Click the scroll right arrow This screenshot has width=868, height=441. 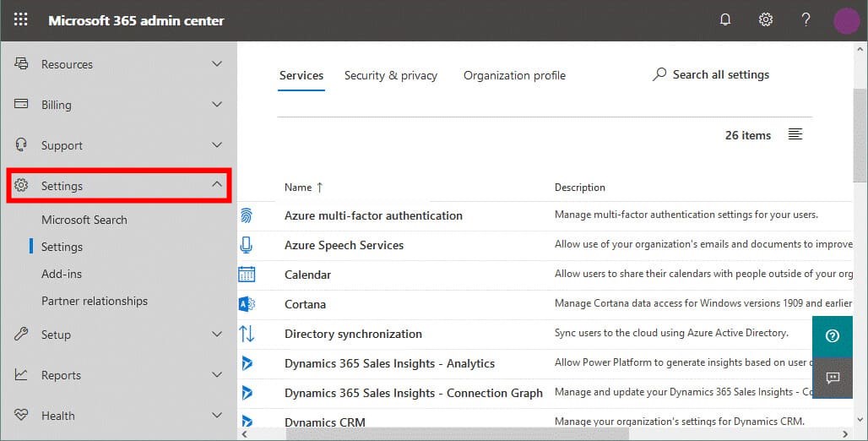coord(845,433)
